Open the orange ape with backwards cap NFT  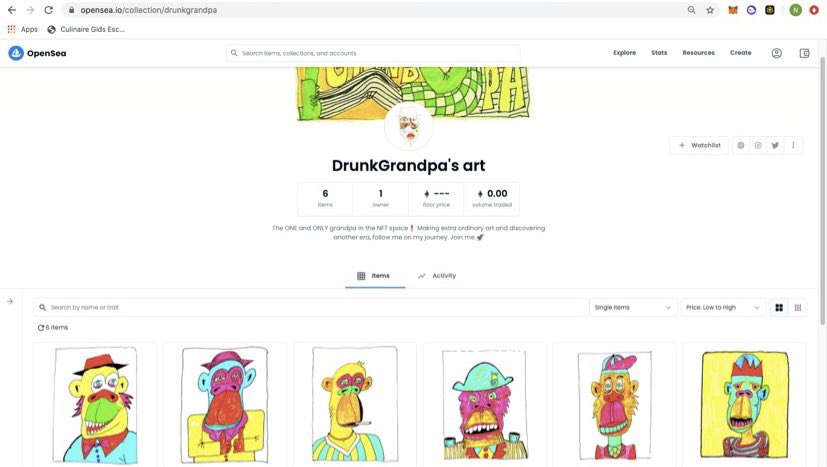(x=614, y=405)
